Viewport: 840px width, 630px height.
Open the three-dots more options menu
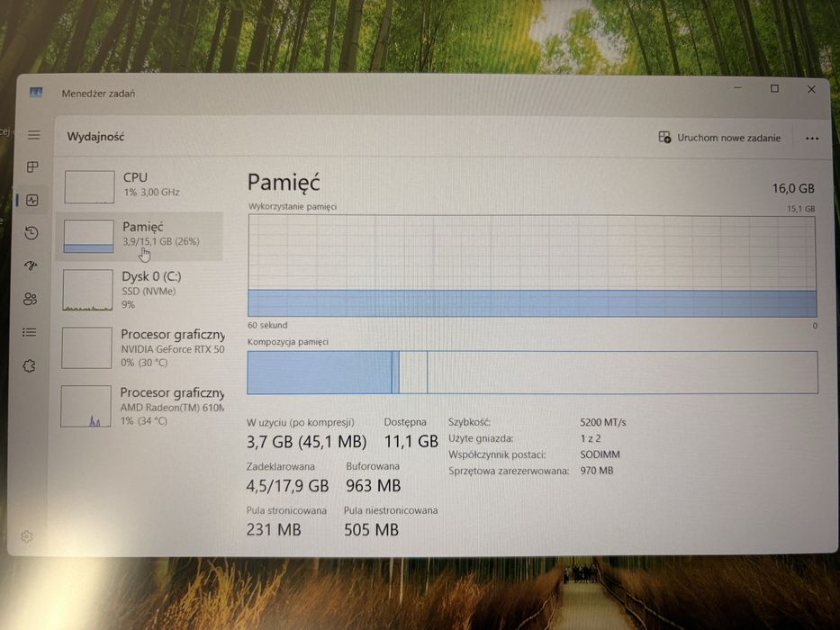coord(811,139)
